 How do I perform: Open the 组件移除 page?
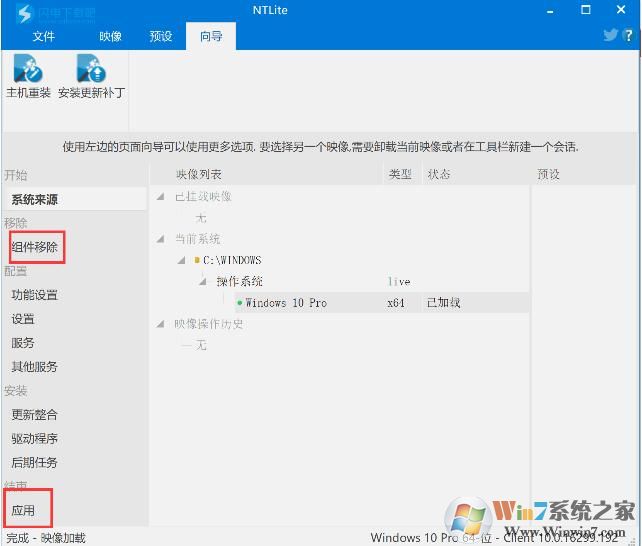[x=35, y=247]
